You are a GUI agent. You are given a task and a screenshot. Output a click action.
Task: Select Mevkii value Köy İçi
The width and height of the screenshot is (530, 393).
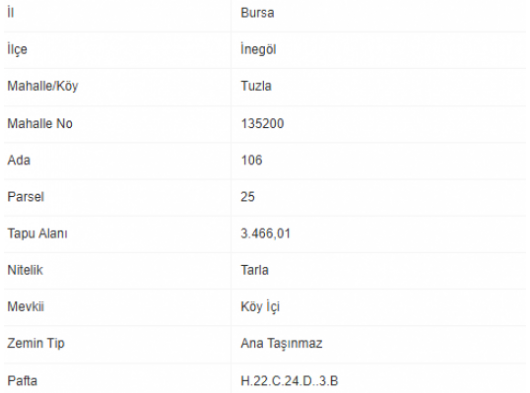[x=260, y=307]
